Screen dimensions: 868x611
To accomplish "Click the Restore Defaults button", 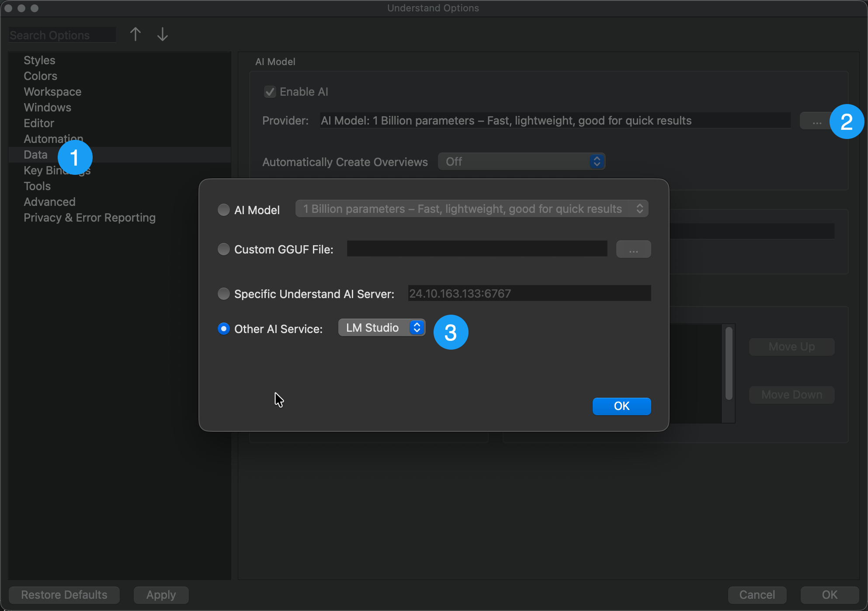I will click(64, 595).
